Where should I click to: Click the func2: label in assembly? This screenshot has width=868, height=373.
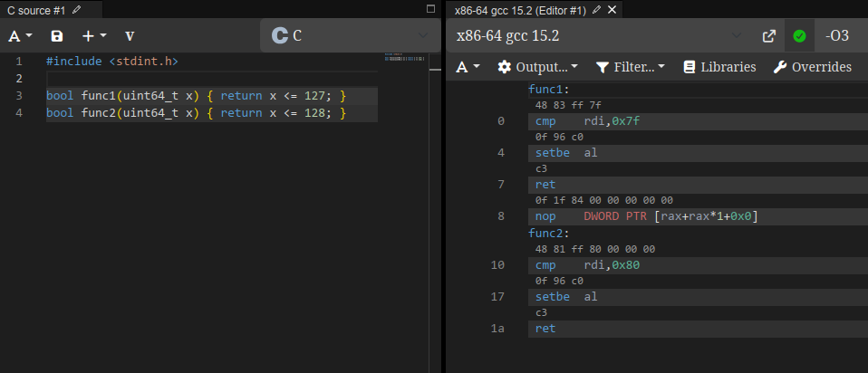549,233
